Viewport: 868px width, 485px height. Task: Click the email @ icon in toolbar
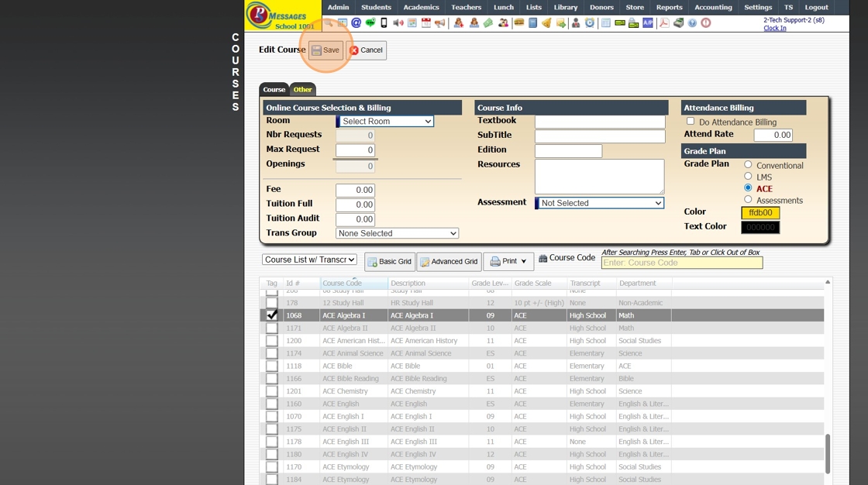pyautogui.click(x=356, y=23)
